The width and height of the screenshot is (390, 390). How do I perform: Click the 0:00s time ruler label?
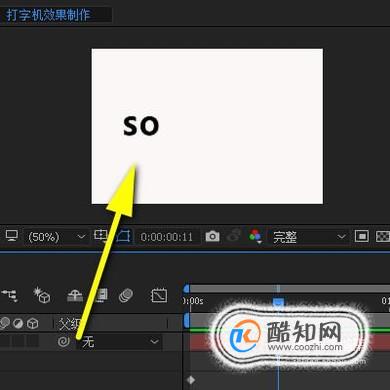(x=193, y=301)
